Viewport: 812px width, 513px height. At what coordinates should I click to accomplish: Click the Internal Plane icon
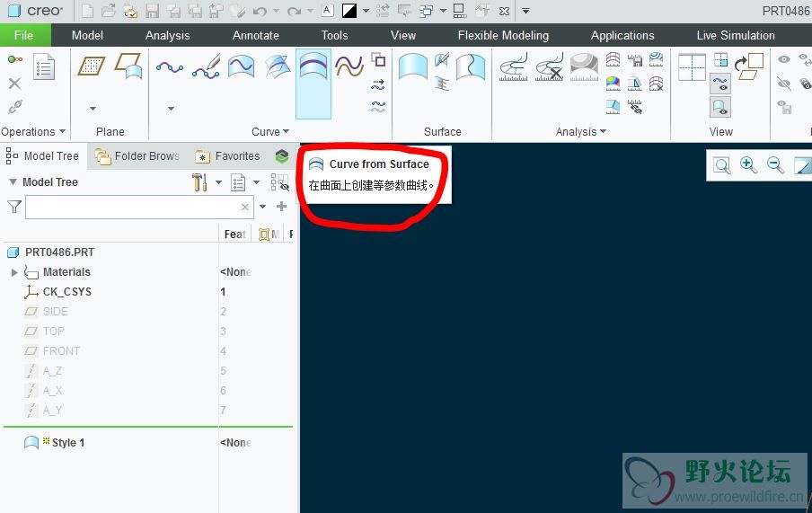coord(128,66)
